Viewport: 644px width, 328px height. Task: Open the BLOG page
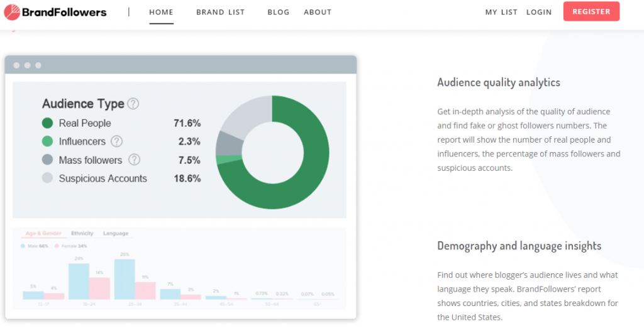279,13
